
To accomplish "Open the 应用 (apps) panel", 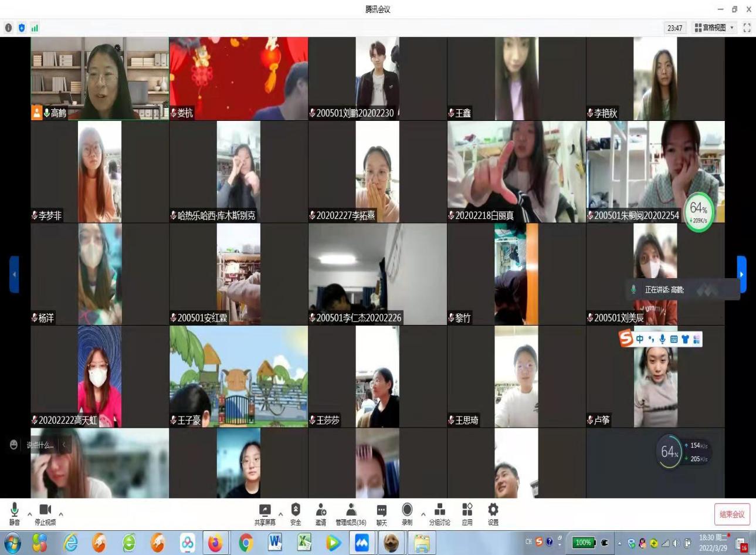I will click(467, 513).
